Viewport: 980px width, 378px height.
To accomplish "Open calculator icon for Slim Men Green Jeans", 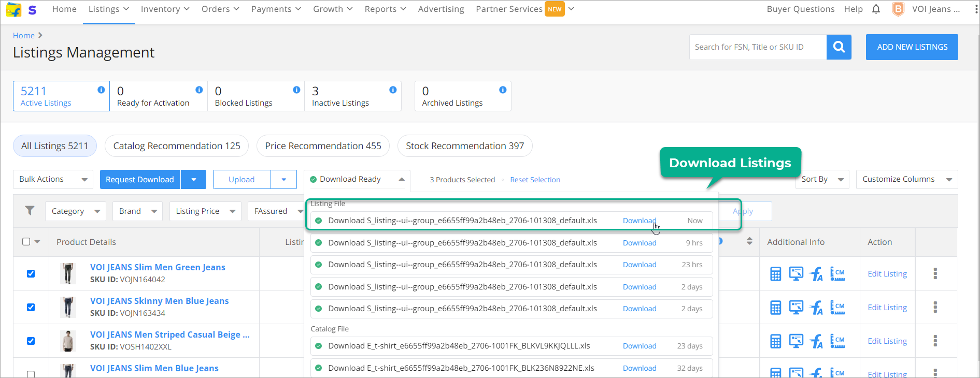I will (775, 274).
